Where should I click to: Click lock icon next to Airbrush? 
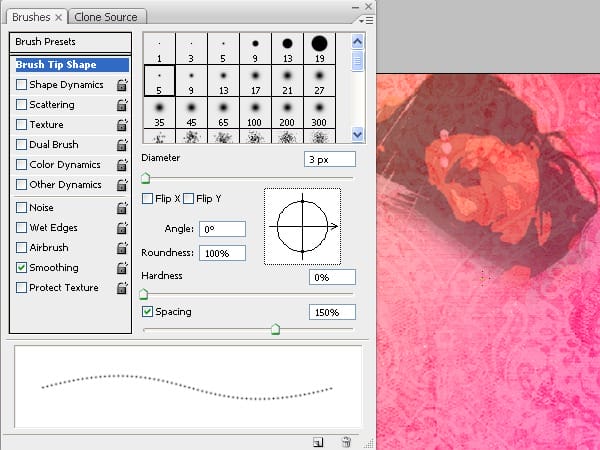(x=122, y=248)
